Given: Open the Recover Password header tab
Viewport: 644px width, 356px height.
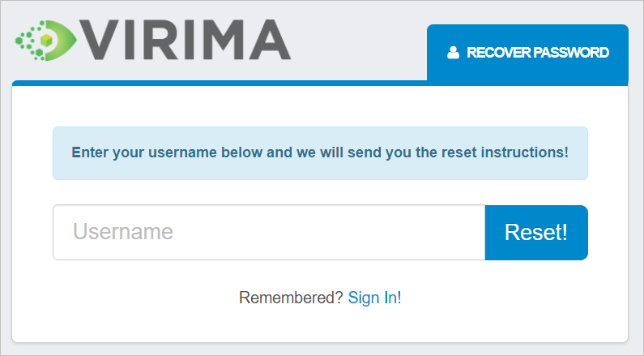Looking at the screenshot, I should coord(527,53).
